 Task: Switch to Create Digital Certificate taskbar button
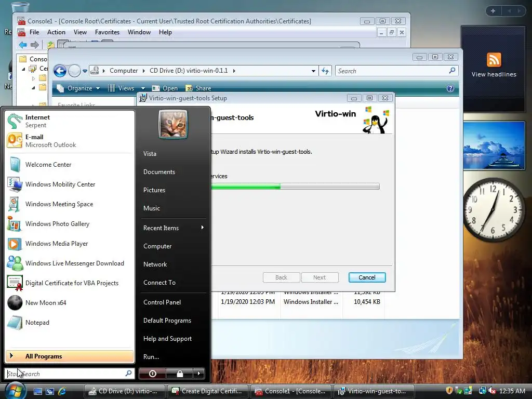pos(207,391)
